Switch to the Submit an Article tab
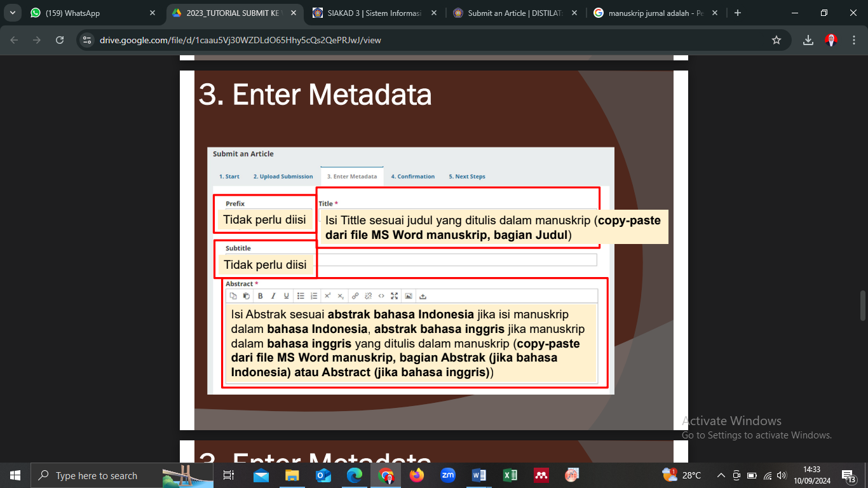The width and height of the screenshot is (868, 488). [x=515, y=13]
